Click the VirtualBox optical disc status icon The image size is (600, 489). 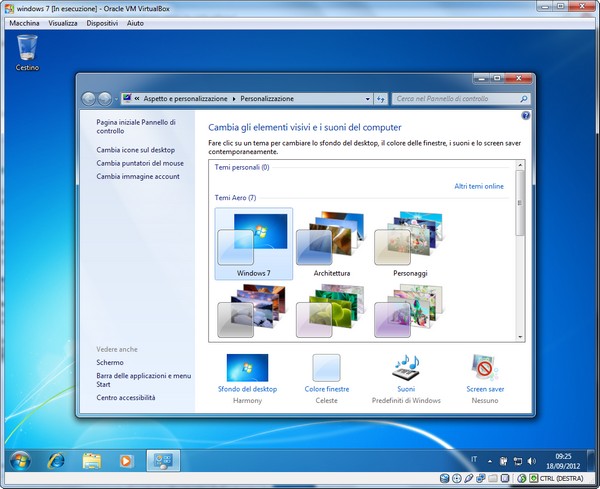pyautogui.click(x=457, y=478)
